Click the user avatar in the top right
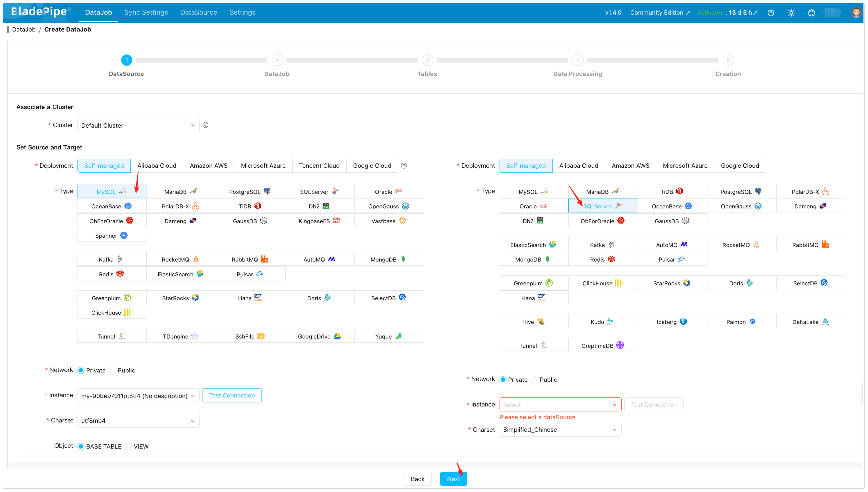This screenshot has width=868, height=492. pyautogui.click(x=856, y=12)
